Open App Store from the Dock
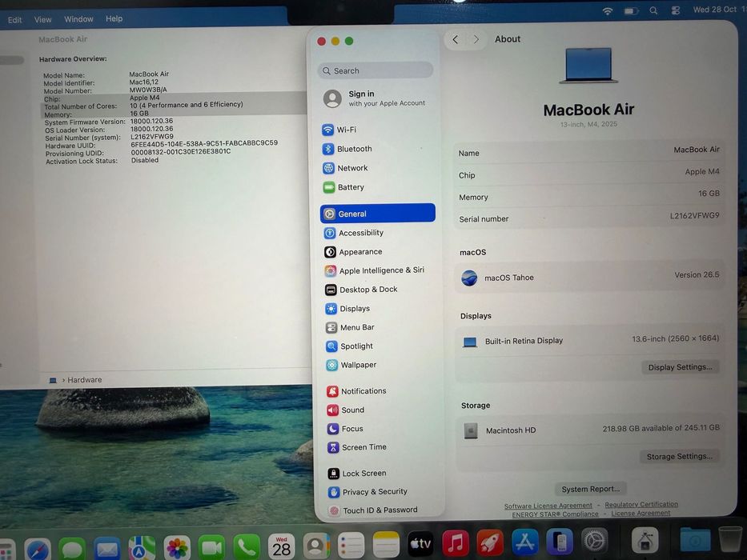 (x=525, y=542)
